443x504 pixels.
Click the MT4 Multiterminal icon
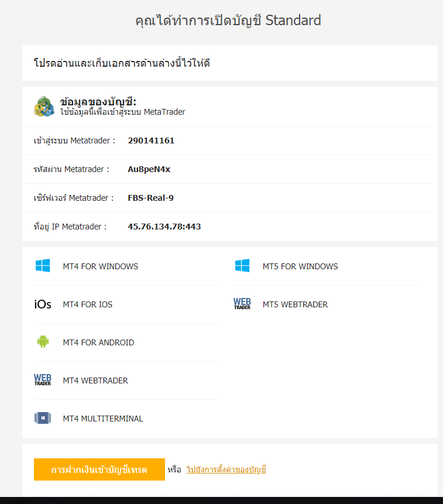[43, 418]
